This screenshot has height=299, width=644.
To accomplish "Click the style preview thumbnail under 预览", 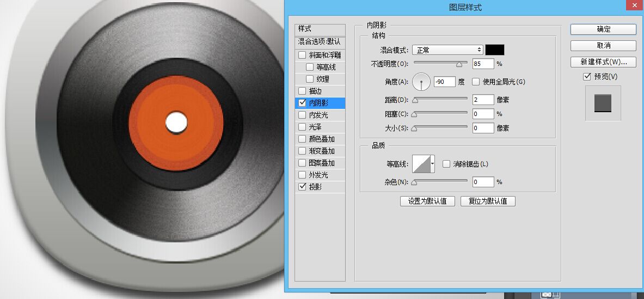I will click(x=603, y=103).
